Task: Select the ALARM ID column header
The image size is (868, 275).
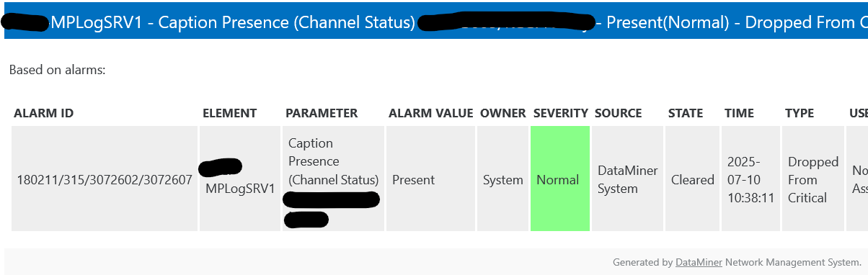Action: pyautogui.click(x=44, y=113)
